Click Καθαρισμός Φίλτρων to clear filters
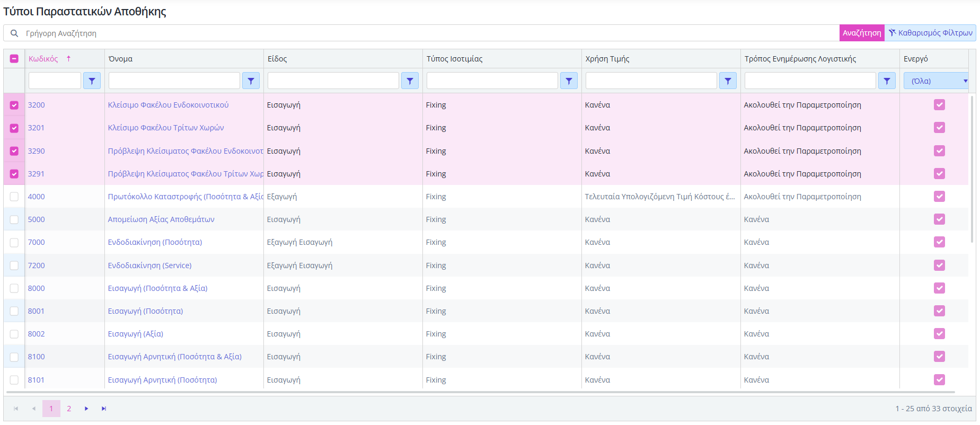This screenshot has width=980, height=425. (931, 33)
